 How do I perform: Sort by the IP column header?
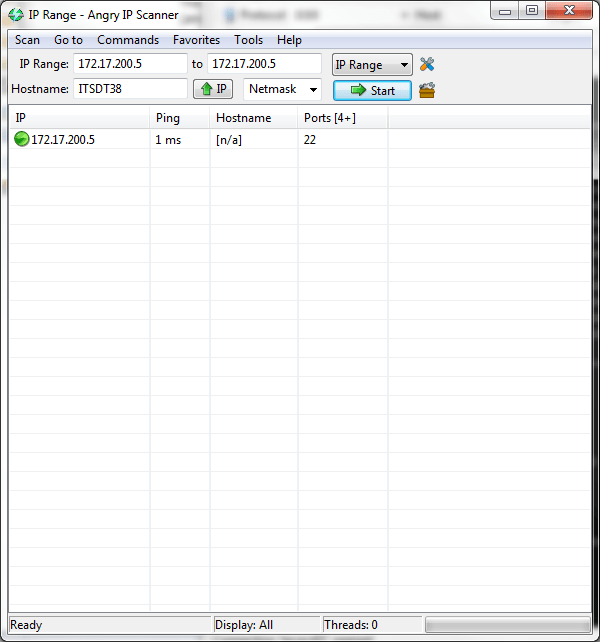(79, 118)
